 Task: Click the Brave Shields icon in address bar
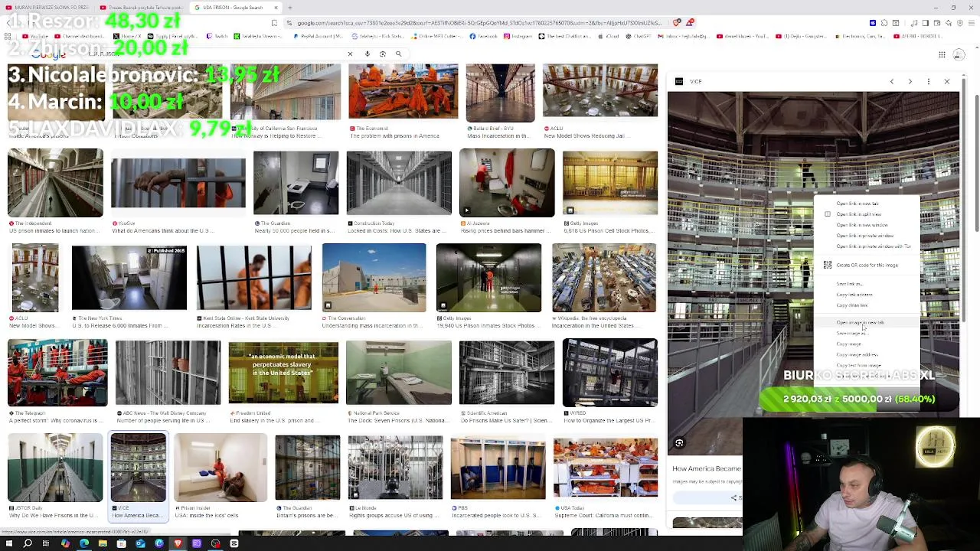pyautogui.click(x=677, y=23)
